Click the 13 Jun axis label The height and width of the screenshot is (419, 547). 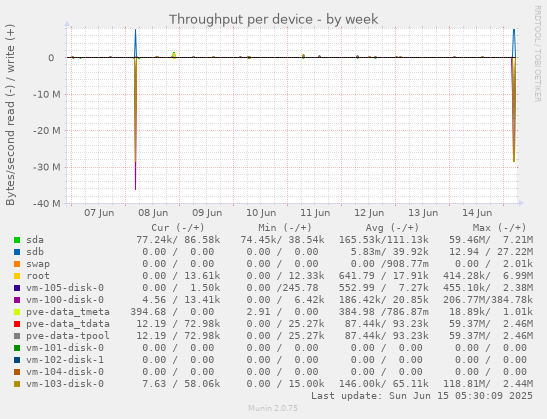(x=423, y=213)
